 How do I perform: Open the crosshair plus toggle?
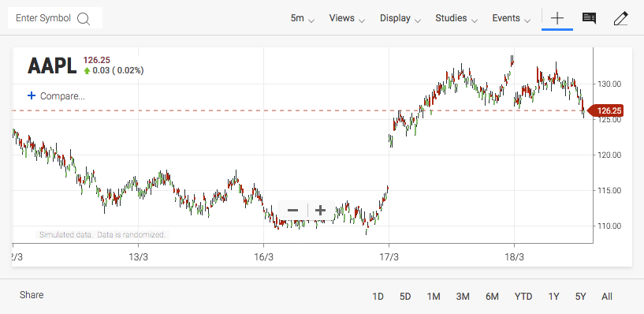point(557,18)
